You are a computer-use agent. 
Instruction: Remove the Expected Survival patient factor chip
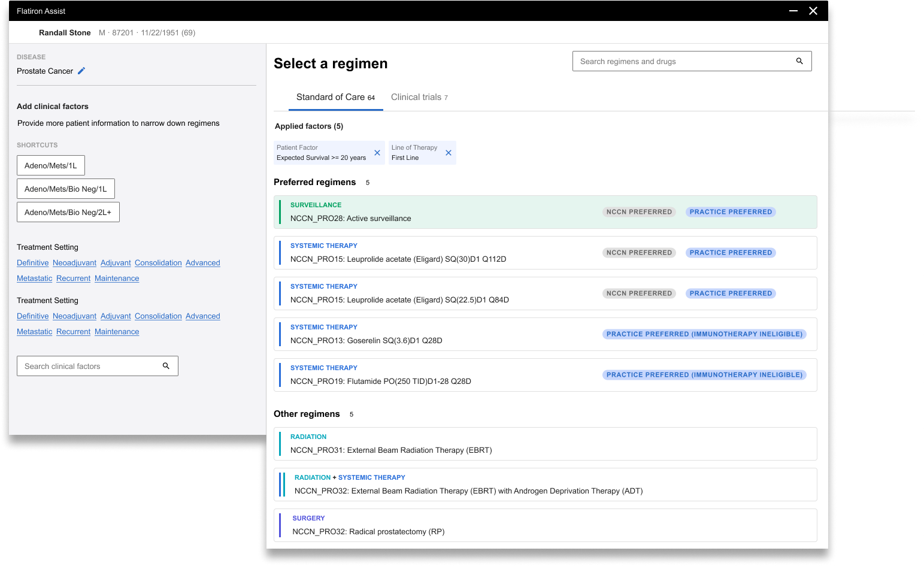(377, 153)
